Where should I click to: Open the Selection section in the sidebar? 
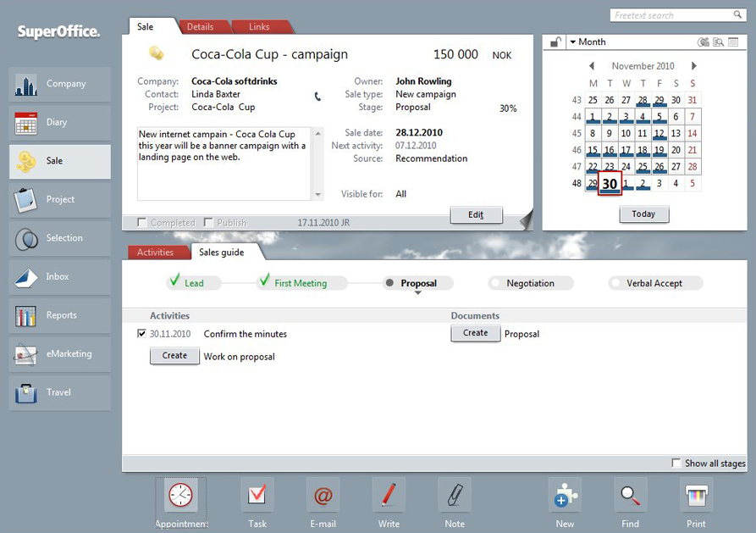pyautogui.click(x=60, y=238)
